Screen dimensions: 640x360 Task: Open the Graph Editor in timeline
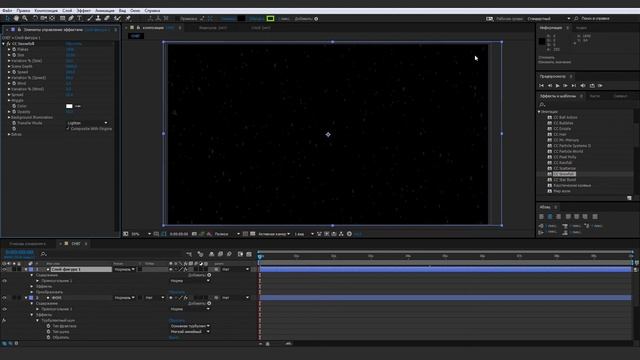tap(249, 254)
